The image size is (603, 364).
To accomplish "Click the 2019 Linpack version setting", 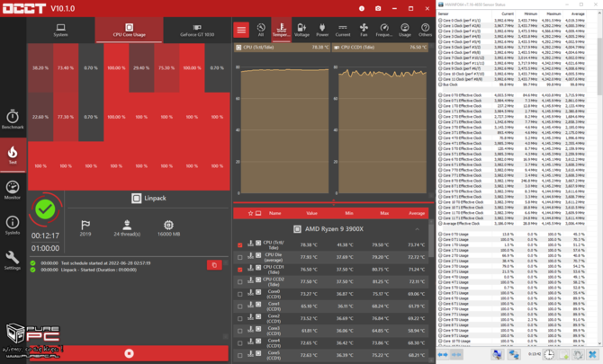I will coord(85,228).
